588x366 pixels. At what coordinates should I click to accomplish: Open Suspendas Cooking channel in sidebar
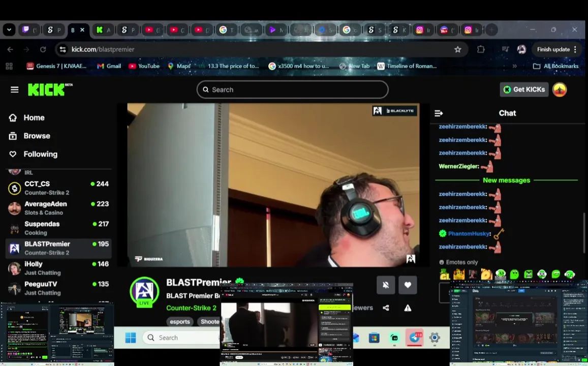click(58, 228)
